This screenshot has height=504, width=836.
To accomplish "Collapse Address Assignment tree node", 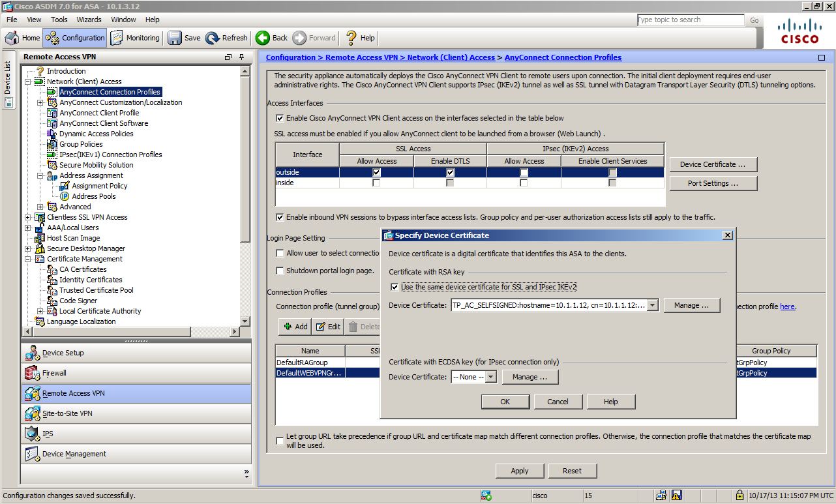I will (40, 175).
